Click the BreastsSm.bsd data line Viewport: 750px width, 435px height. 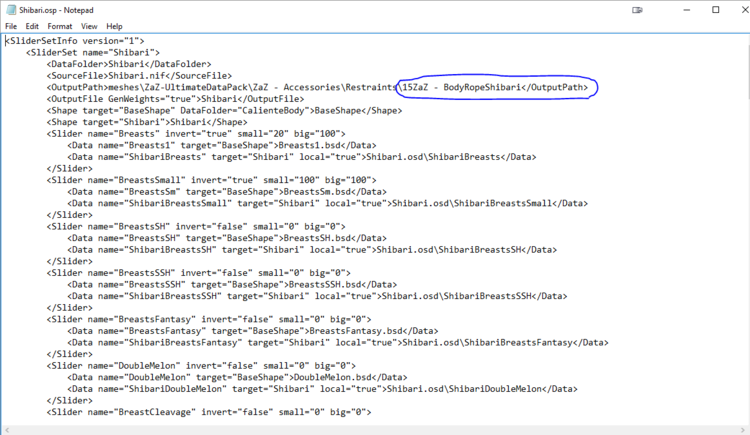pyautogui.click(x=227, y=192)
